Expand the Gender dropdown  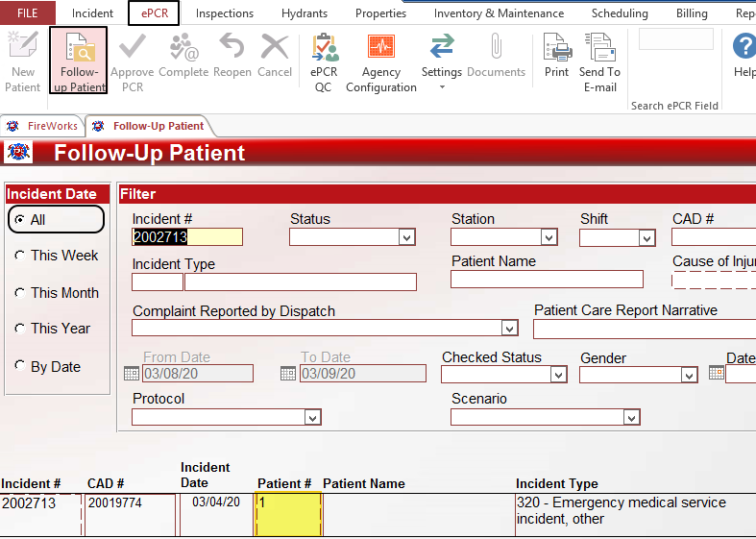tap(689, 375)
